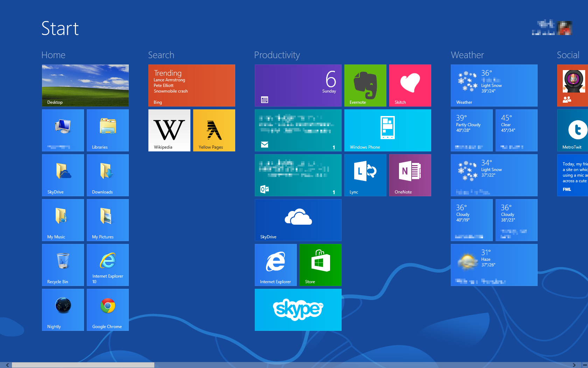Launch Internet Explorer tile in Productivity group
The image size is (588, 368).
click(276, 265)
